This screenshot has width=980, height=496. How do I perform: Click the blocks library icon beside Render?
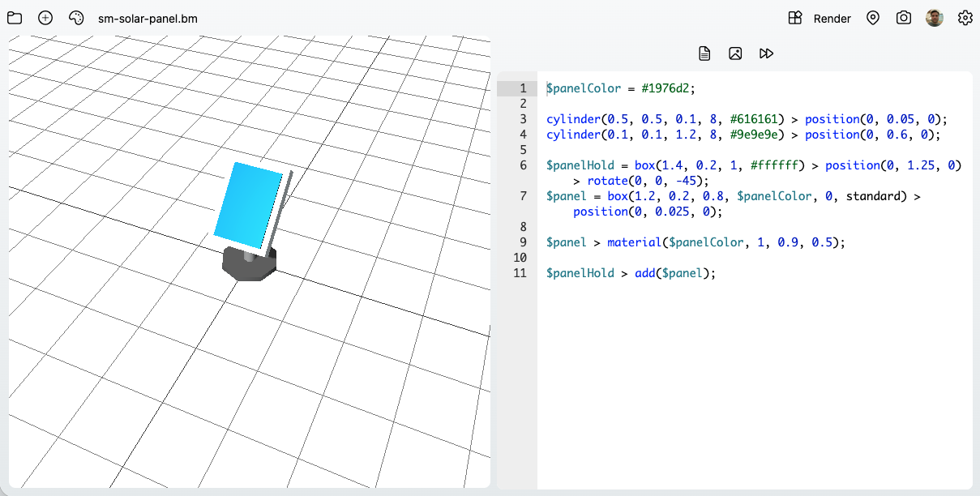[x=795, y=17]
